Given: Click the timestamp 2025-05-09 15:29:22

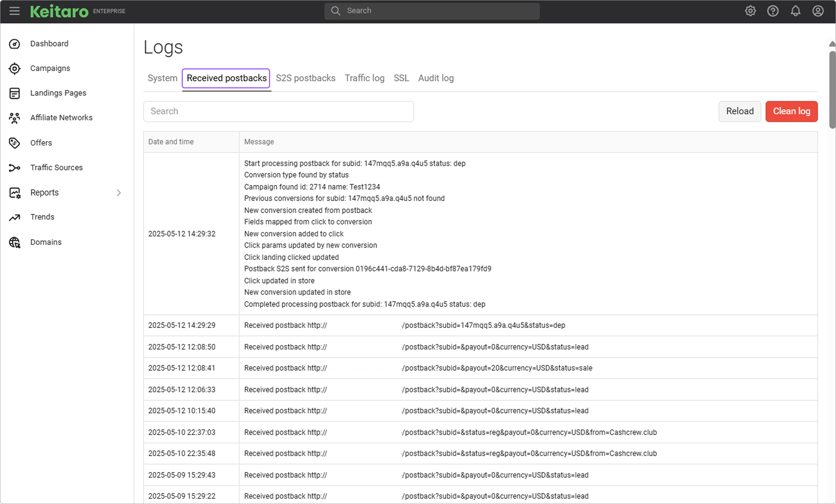Looking at the screenshot, I should tap(182, 496).
